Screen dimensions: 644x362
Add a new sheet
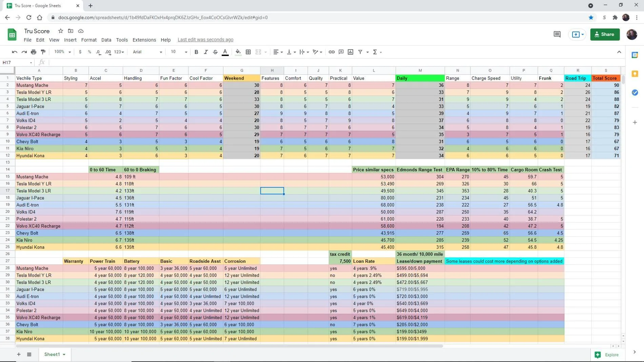[19, 354]
